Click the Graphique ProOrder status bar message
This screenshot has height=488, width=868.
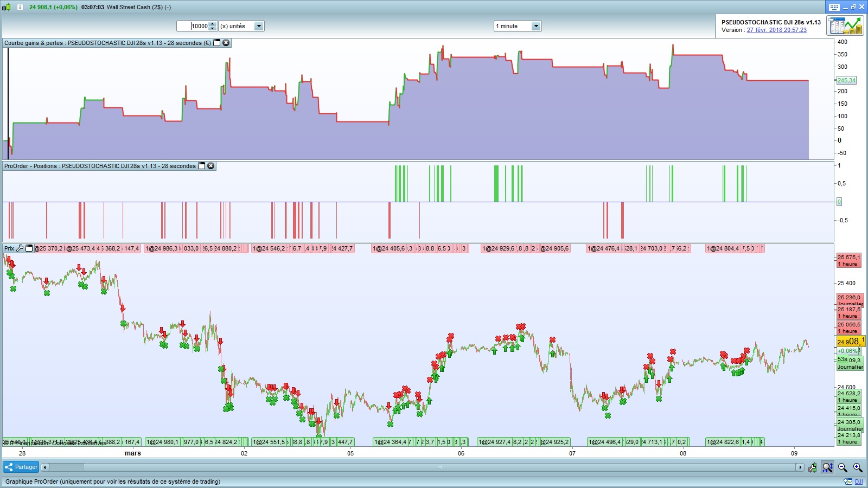[113, 481]
